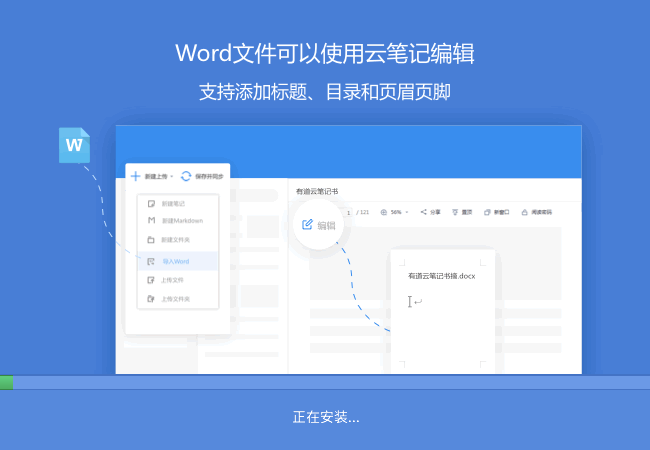Image resolution: width=650 pixels, height=450 pixels.
Task: Click the 新窗口 new window icon
Action: (486, 212)
